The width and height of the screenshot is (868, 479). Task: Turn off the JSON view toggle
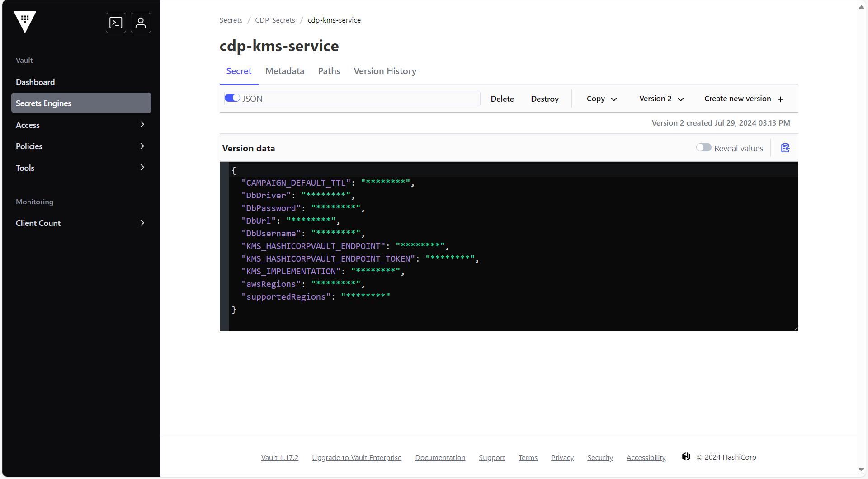232,99
